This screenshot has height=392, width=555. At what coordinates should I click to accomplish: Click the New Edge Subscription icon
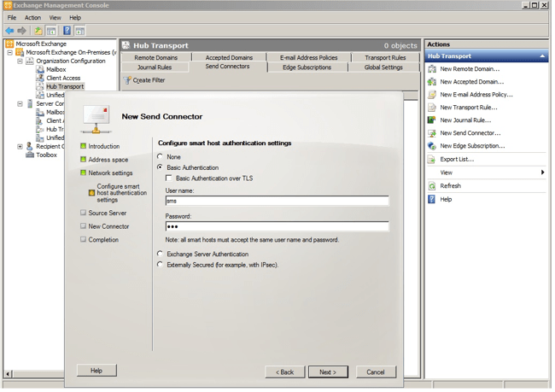click(x=432, y=146)
